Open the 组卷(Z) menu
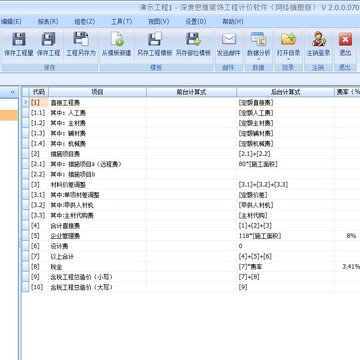Screen dimensions: 360x360 click(85, 22)
